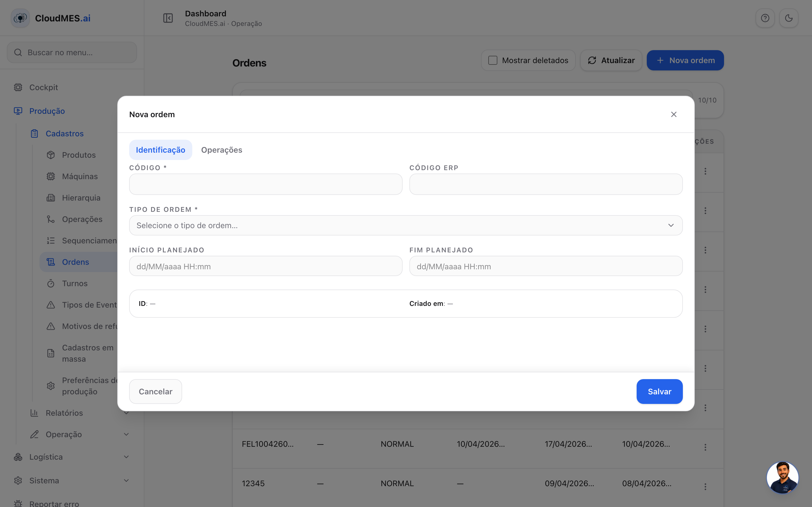Screen dimensions: 812x507
Task: Open the Tipo de ordem dropdown
Action: (x=406, y=225)
